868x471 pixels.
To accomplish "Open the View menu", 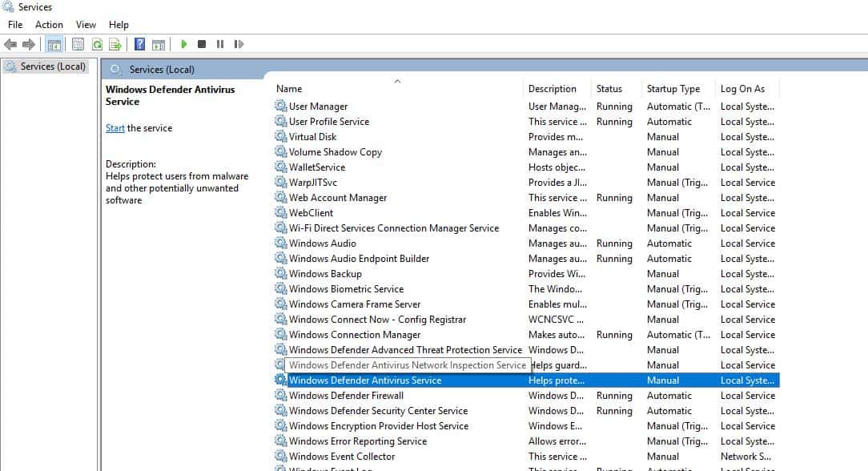I will [85, 24].
